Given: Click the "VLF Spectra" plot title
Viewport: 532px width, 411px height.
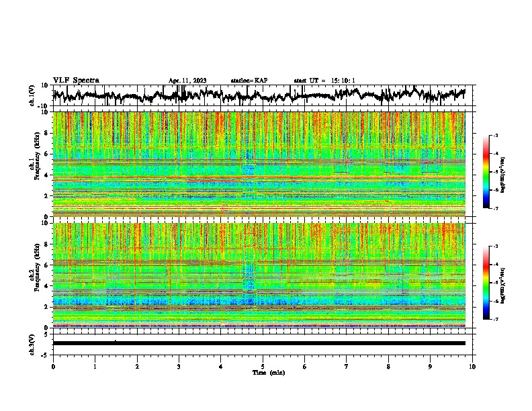Looking at the screenshot, I should point(76,80).
